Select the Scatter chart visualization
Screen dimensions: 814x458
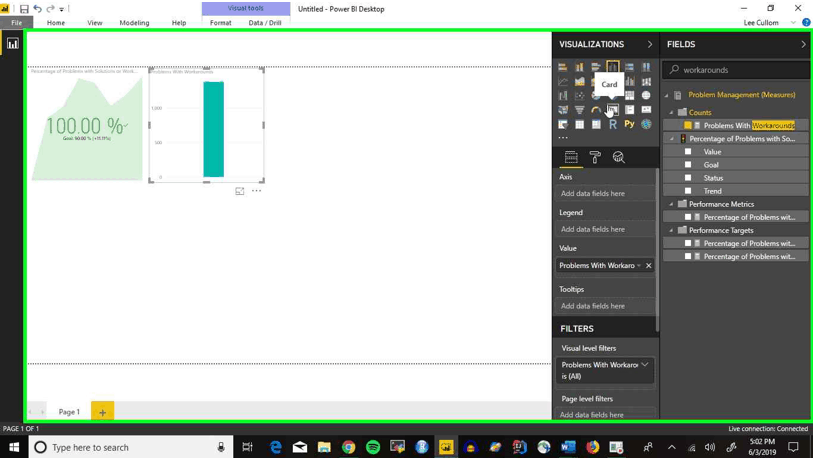pos(579,96)
